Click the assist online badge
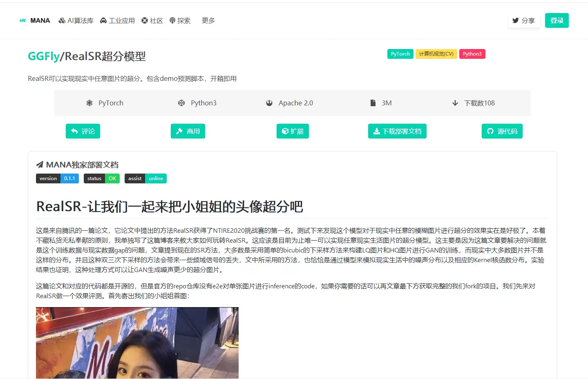Image resolution: width=588 pixels, height=379 pixels. tap(145, 178)
